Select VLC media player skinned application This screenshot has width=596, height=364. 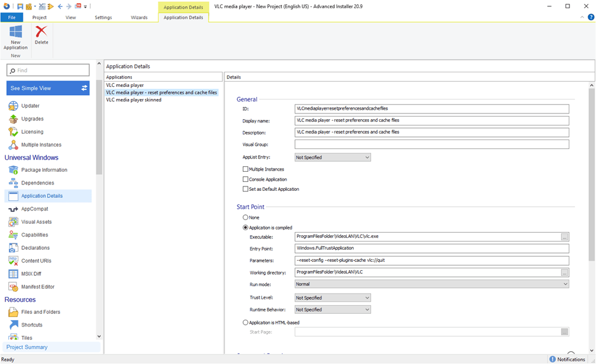coord(133,100)
